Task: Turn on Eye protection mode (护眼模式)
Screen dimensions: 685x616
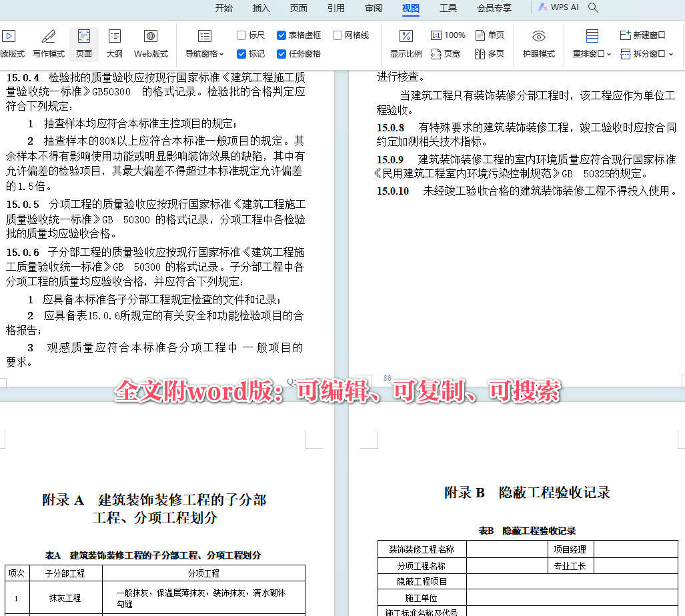Action: click(x=538, y=44)
